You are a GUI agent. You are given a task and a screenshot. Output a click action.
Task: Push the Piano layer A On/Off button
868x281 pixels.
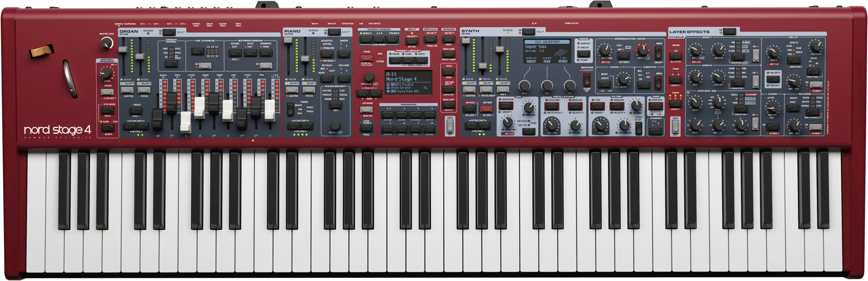click(292, 89)
